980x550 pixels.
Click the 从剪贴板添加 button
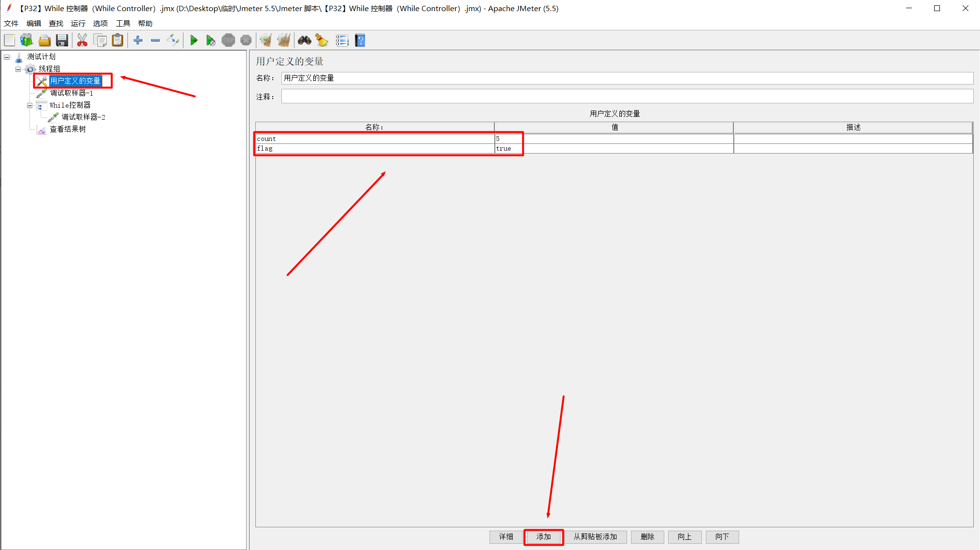tap(596, 536)
